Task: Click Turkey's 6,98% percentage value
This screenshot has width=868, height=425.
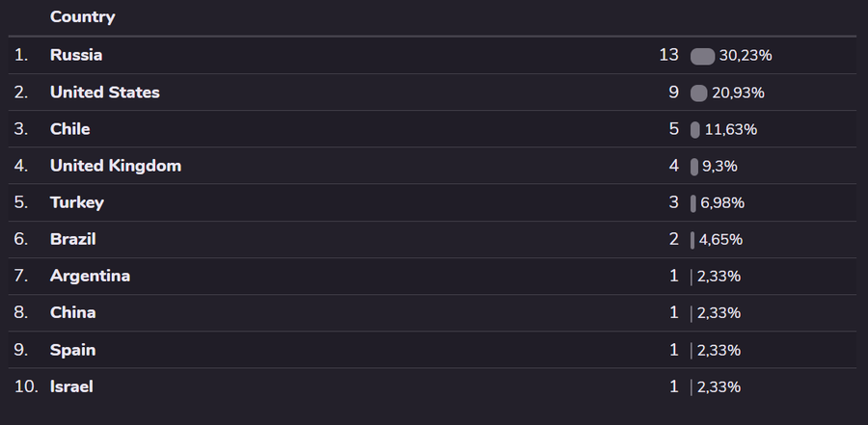Action: tap(721, 202)
